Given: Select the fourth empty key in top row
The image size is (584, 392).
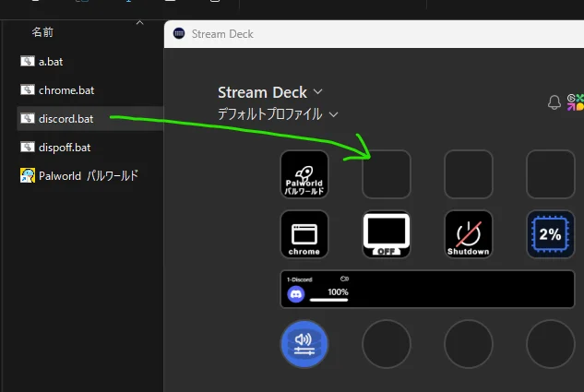Looking at the screenshot, I should pyautogui.click(x=551, y=174).
